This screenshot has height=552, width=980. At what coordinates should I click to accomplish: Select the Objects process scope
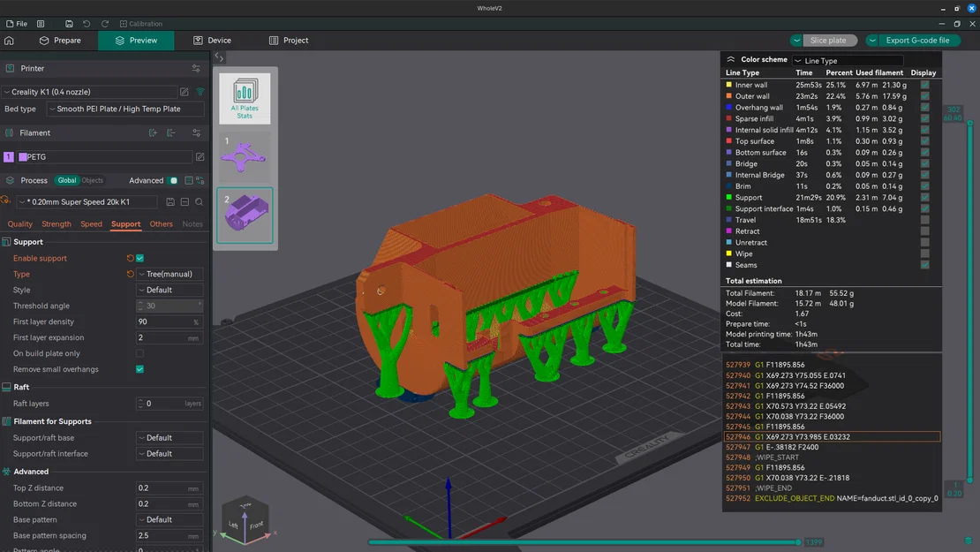tap(92, 180)
